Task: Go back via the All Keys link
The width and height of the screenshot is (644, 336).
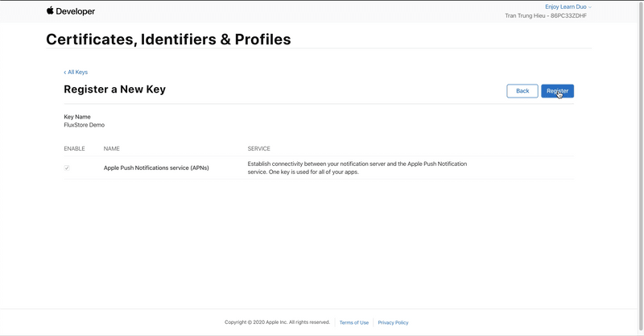Action: (76, 72)
